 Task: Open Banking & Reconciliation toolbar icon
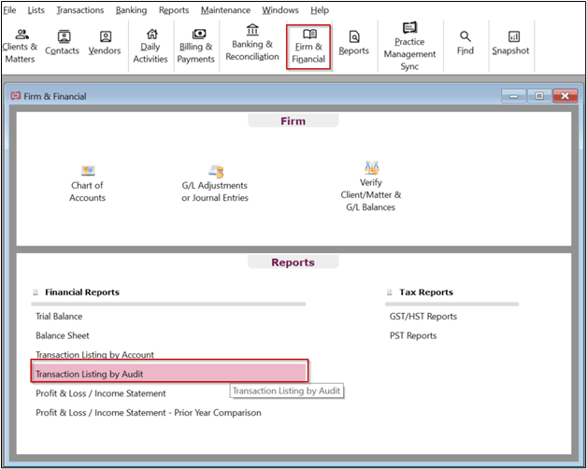point(252,43)
